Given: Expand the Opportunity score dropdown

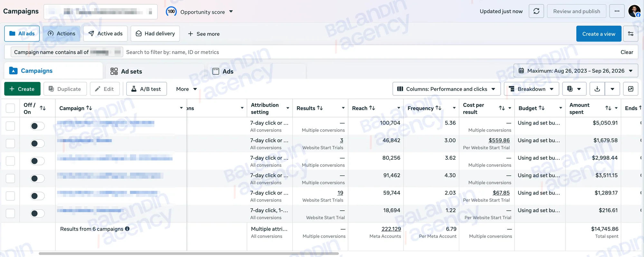Looking at the screenshot, I should click(x=231, y=12).
